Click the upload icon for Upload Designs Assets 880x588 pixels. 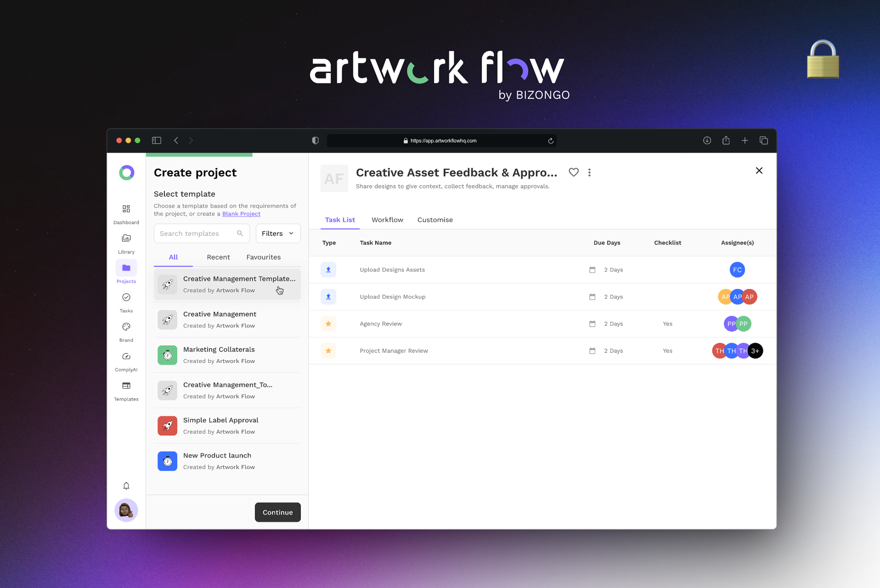click(x=328, y=270)
